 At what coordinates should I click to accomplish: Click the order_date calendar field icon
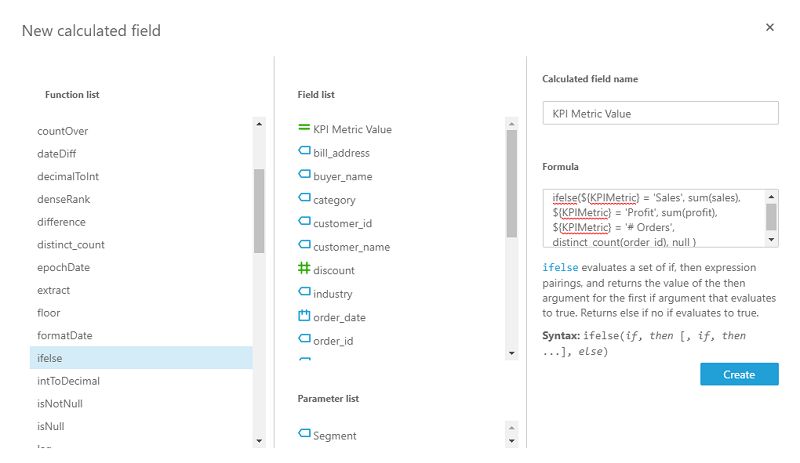[x=304, y=316]
